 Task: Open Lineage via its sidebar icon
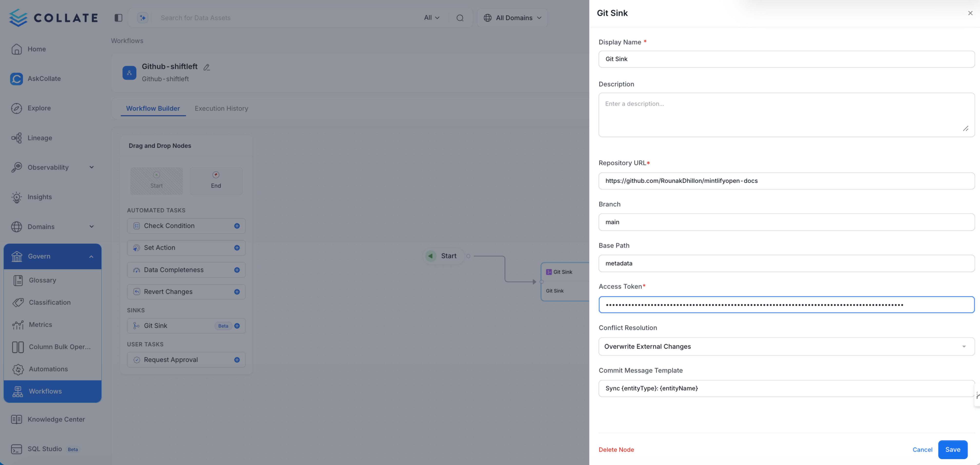click(x=17, y=138)
